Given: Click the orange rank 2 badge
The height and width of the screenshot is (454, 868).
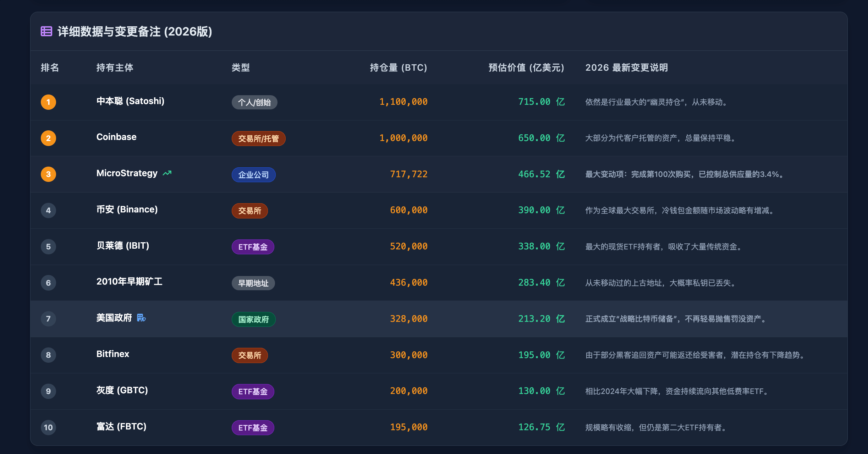Looking at the screenshot, I should pyautogui.click(x=48, y=138).
